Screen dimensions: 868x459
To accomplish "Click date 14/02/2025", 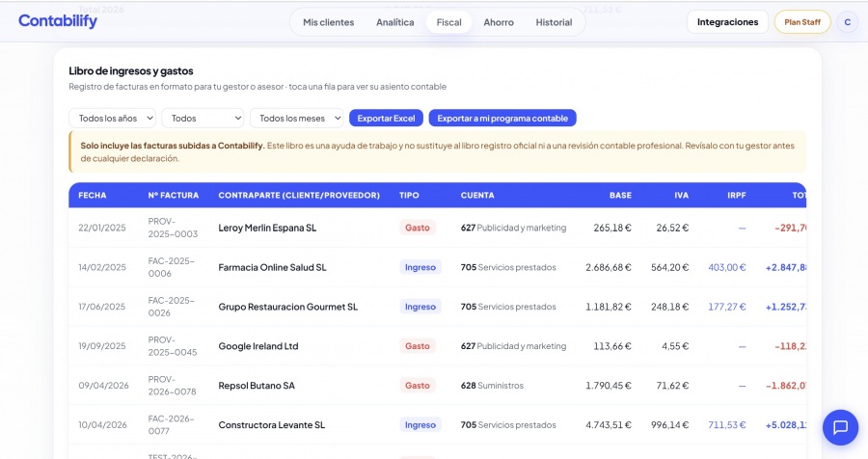I will pos(102,267).
